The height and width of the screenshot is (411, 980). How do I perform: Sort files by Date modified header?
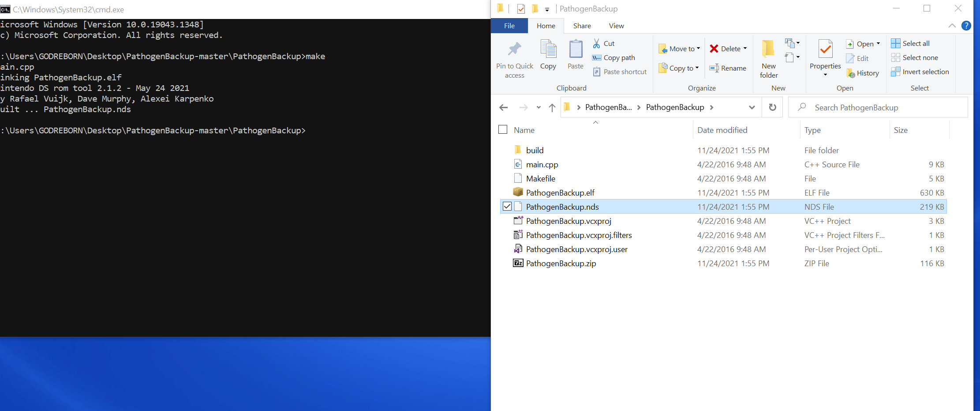(722, 130)
